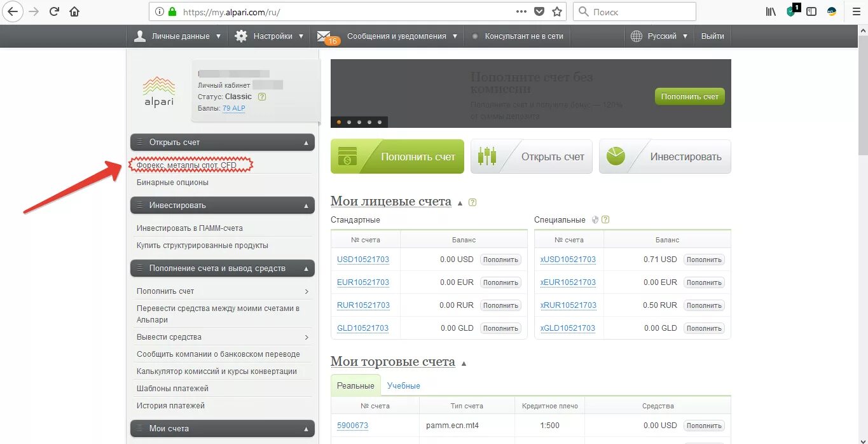Click the browser Поиск search field
The width and height of the screenshot is (868, 444).
pyautogui.click(x=635, y=11)
